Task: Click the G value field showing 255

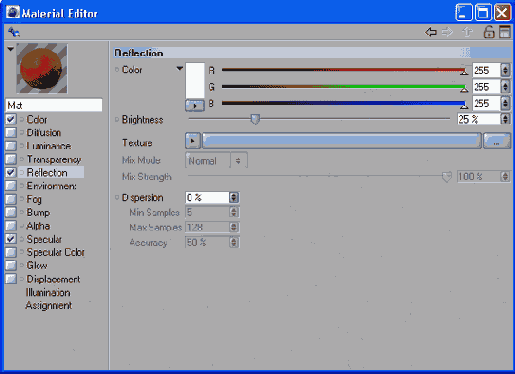Action: coord(486,87)
